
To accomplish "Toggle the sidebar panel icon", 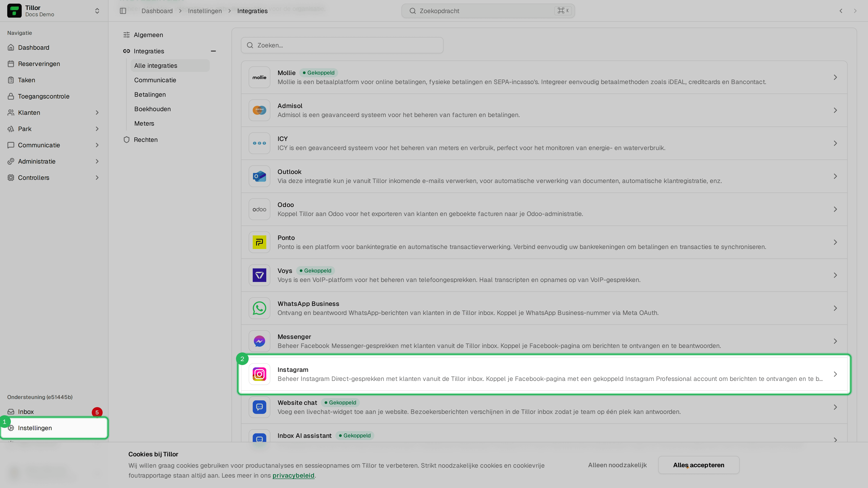I will click(123, 11).
